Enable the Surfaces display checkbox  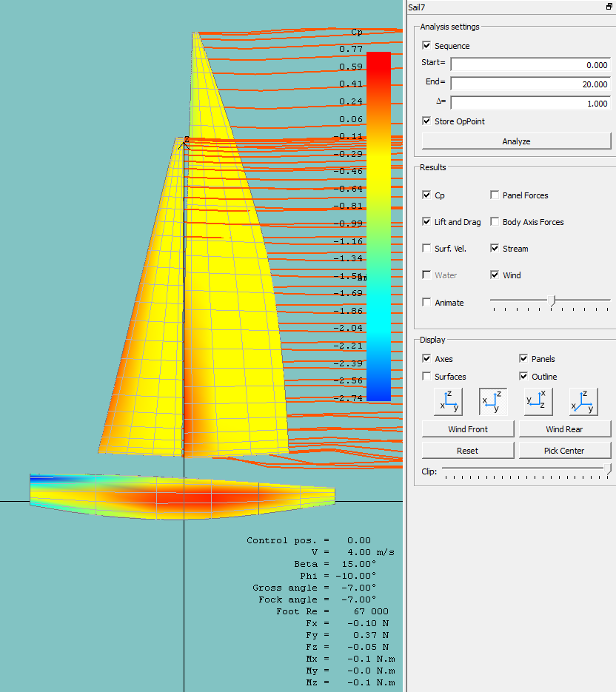(426, 377)
